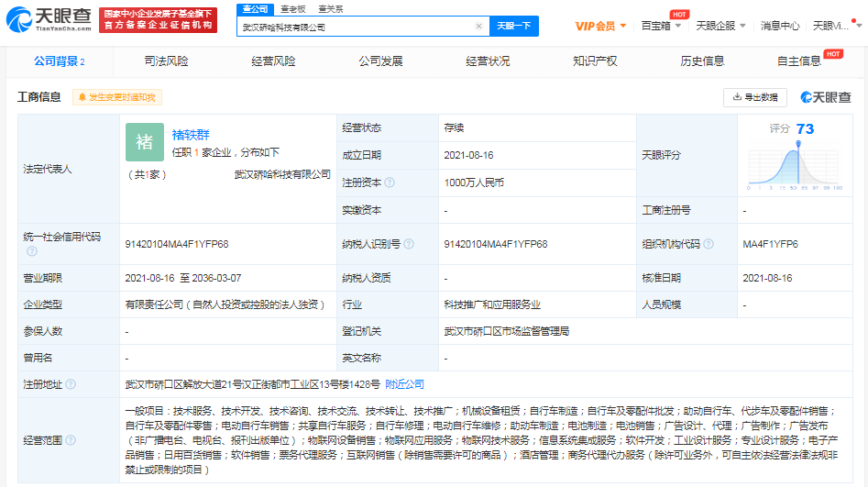The height and width of the screenshot is (487, 868).
Task: Click help icon next to 经营范围
Action: 71,440
